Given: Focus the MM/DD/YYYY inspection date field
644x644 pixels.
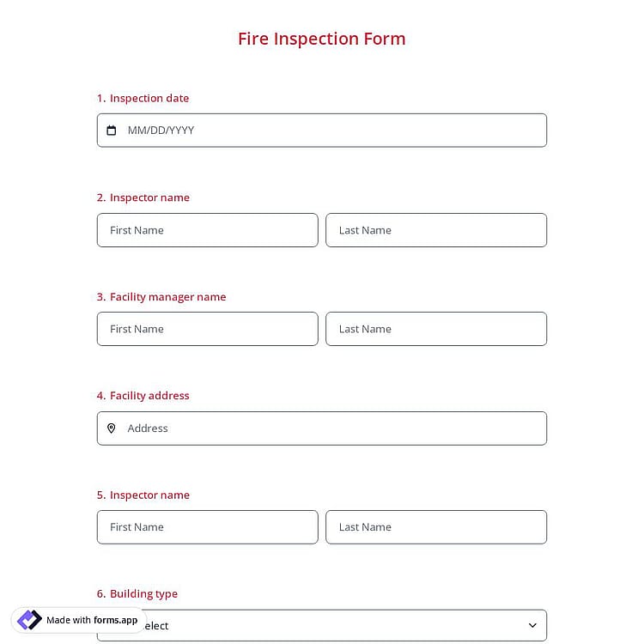Looking at the screenshot, I should (322, 131).
